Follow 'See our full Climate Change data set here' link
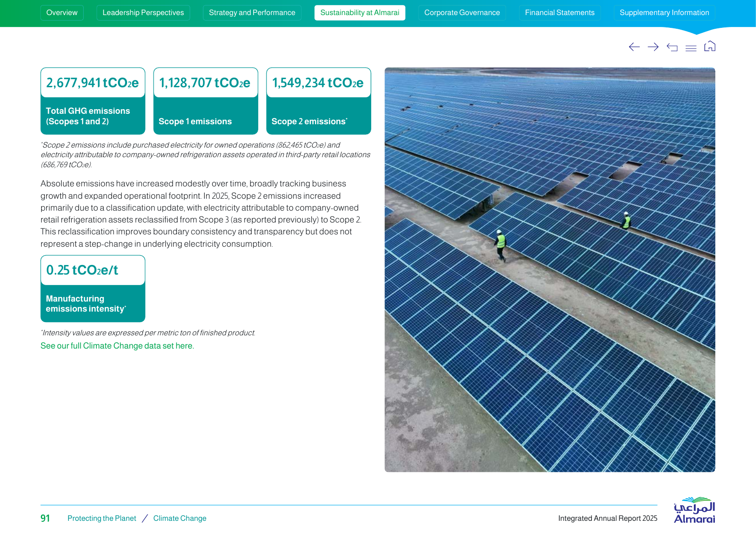756x540 pixels. pyautogui.click(x=117, y=346)
